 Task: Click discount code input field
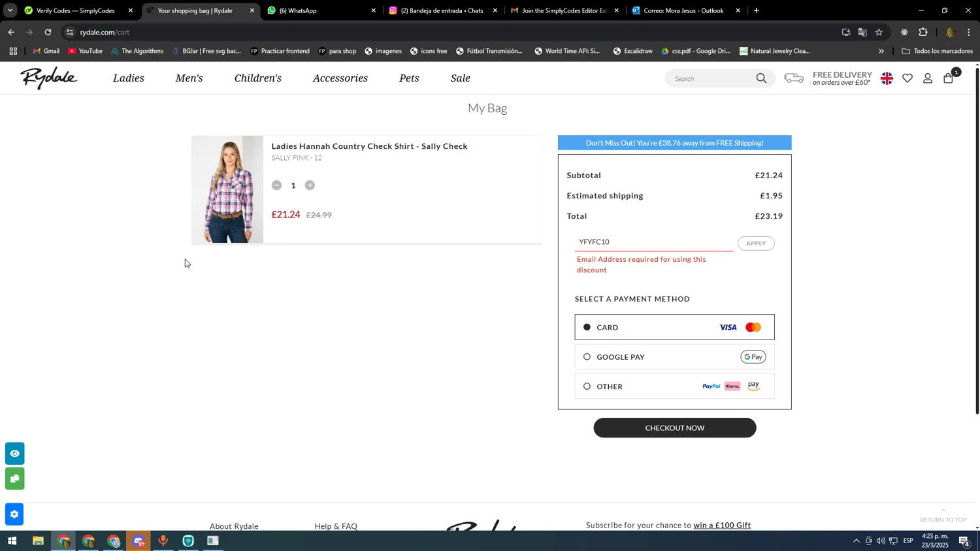pos(654,242)
